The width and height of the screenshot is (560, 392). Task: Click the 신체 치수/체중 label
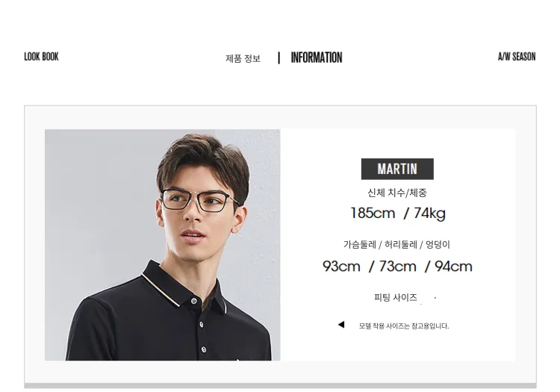pyautogui.click(x=397, y=193)
